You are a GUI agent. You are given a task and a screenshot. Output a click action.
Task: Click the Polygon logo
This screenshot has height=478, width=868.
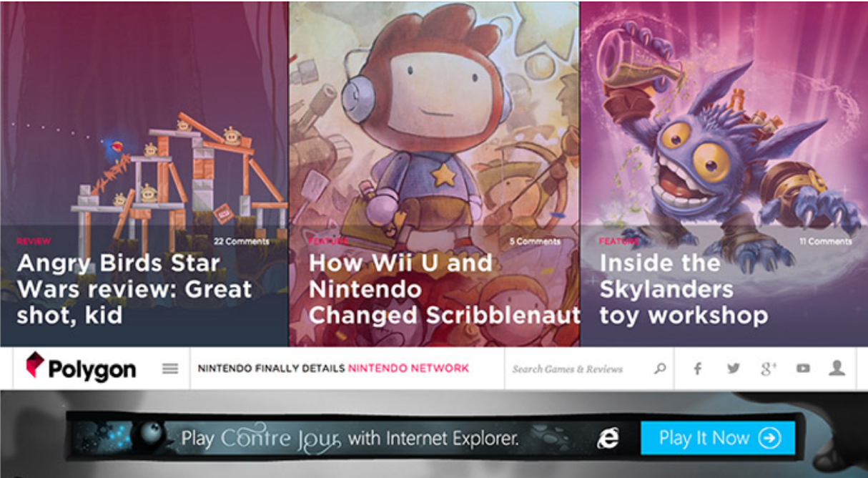tap(81, 369)
